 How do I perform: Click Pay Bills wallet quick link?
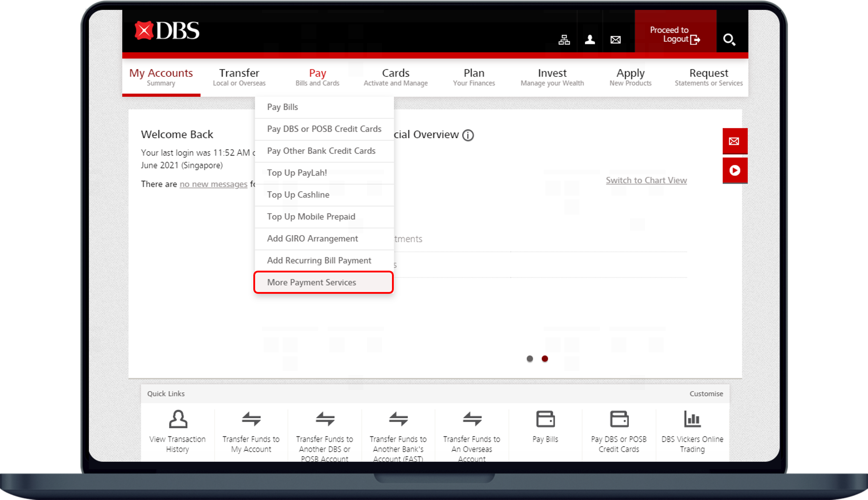click(545, 427)
